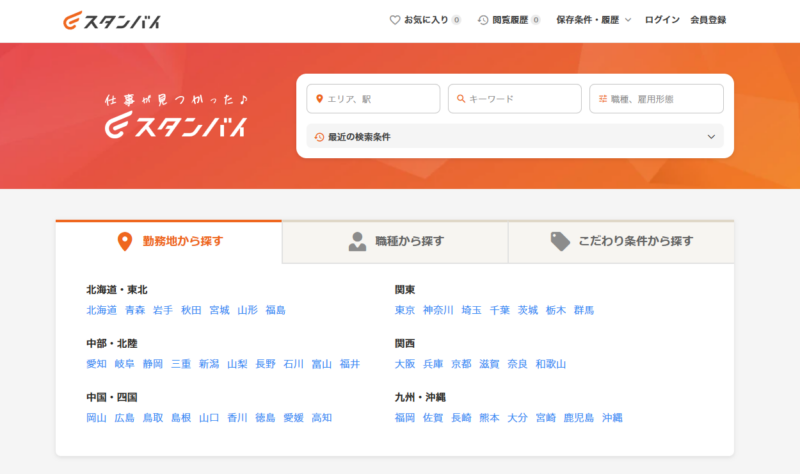Expand the 最近の検索条件 chevron
800x474 pixels.
pyautogui.click(x=711, y=137)
